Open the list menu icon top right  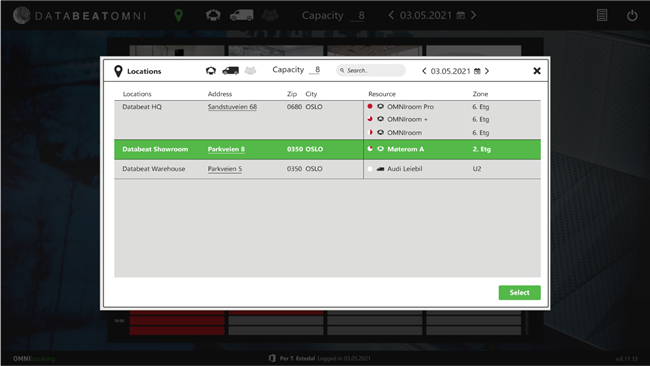click(602, 15)
